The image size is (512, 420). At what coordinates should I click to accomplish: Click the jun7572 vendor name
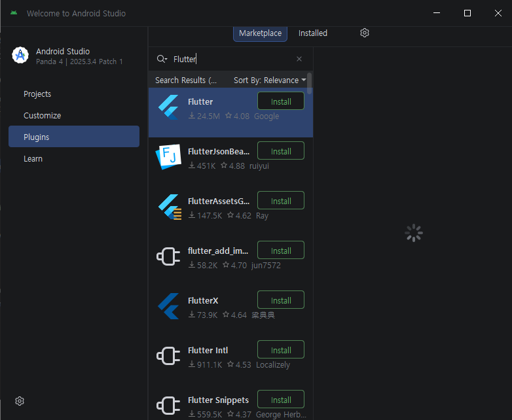click(x=266, y=266)
